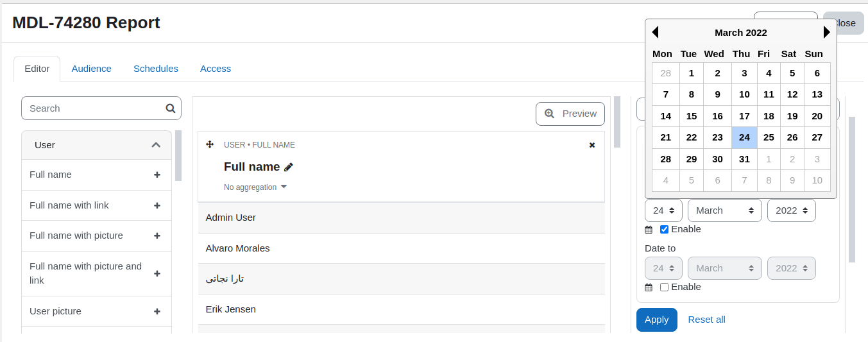Select March 17 in the calendar

(744, 116)
